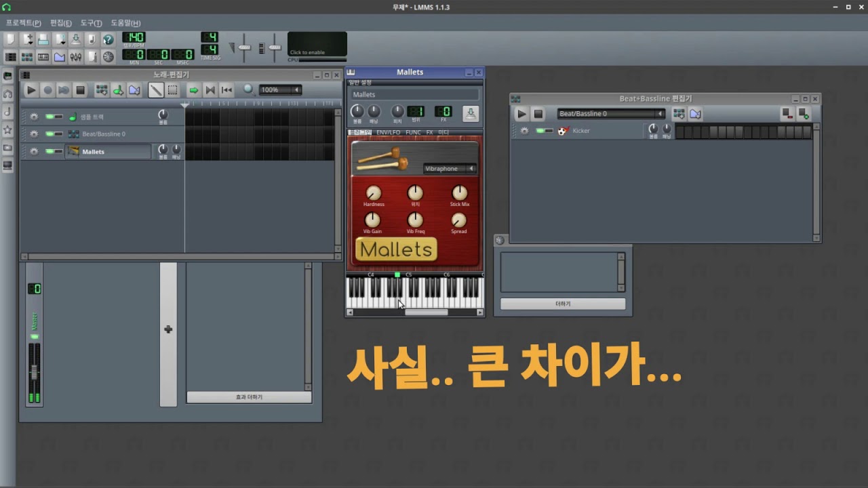Open the 편집 menu
The image size is (868, 488).
pos(61,23)
